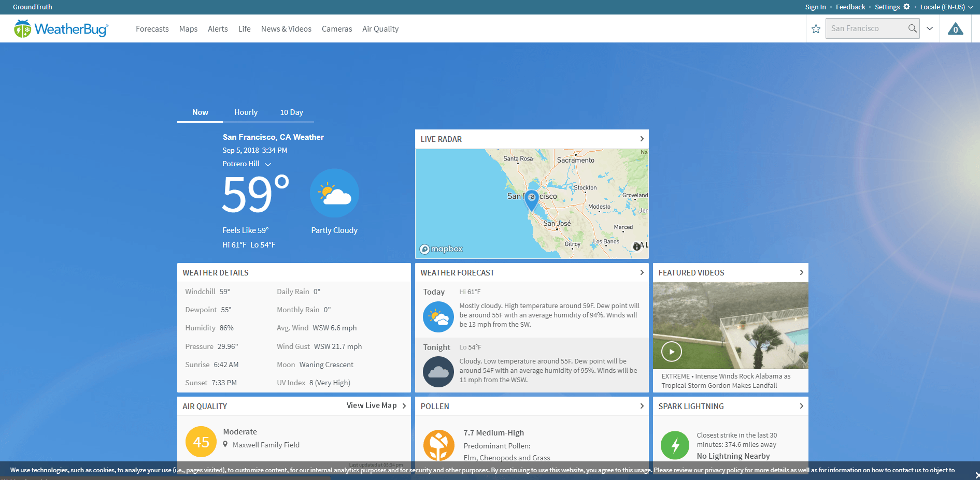
Task: Select the 10 Day tab
Action: click(291, 112)
